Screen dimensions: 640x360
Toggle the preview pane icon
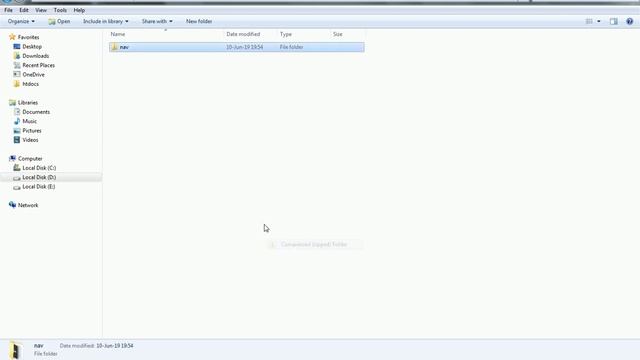(x=613, y=21)
